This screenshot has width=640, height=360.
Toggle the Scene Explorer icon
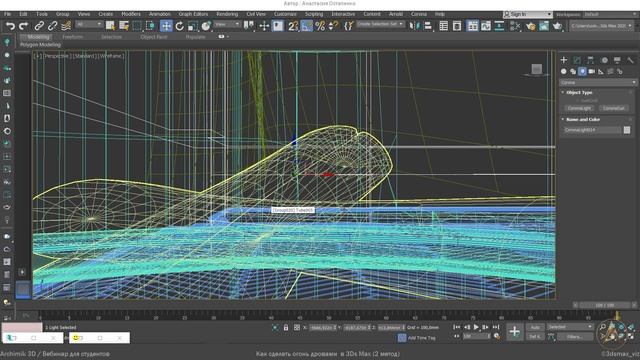point(444,26)
